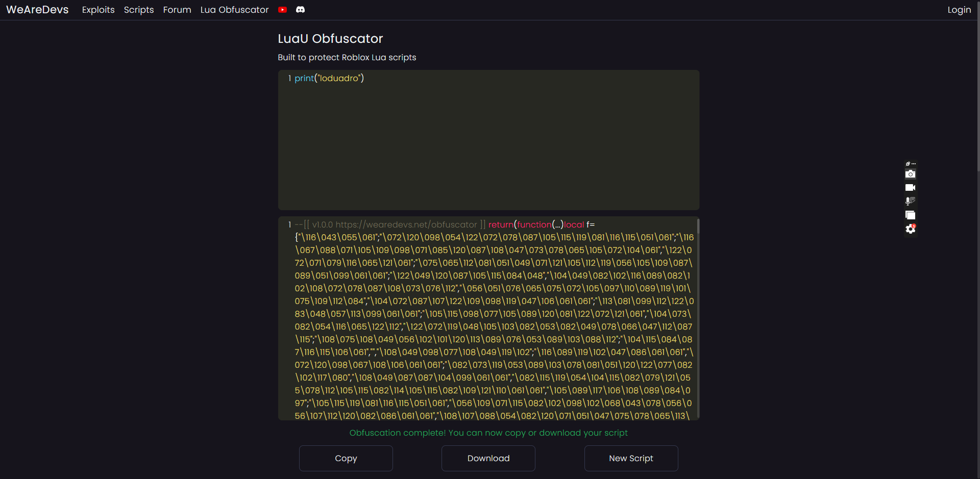
Task: Click the "local" keyword in output code
Action: 574,224
